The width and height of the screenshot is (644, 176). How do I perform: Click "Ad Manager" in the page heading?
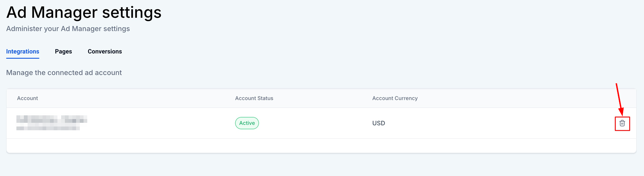[x=52, y=12]
